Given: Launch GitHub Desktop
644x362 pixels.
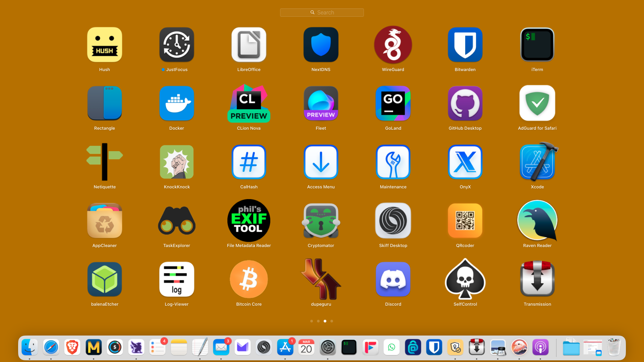Looking at the screenshot, I should [465, 103].
